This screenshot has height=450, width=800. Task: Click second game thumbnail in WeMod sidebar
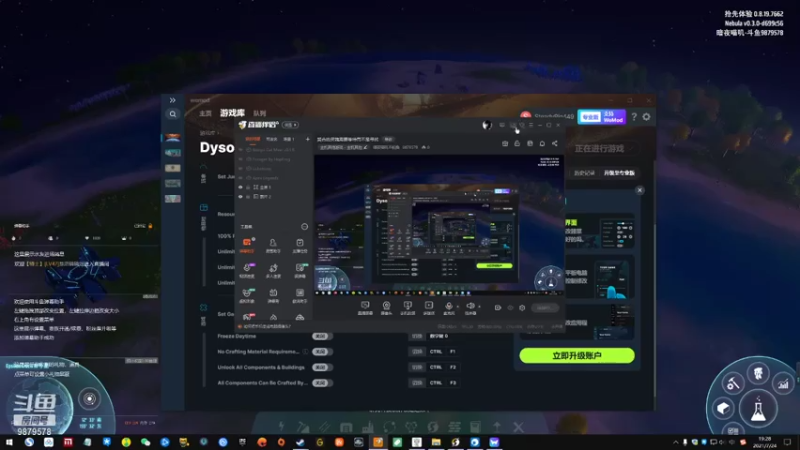(172, 153)
